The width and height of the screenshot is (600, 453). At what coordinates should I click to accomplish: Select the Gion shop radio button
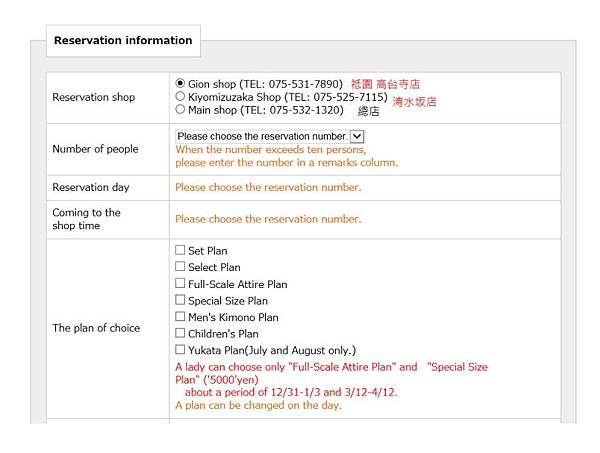pyautogui.click(x=180, y=83)
